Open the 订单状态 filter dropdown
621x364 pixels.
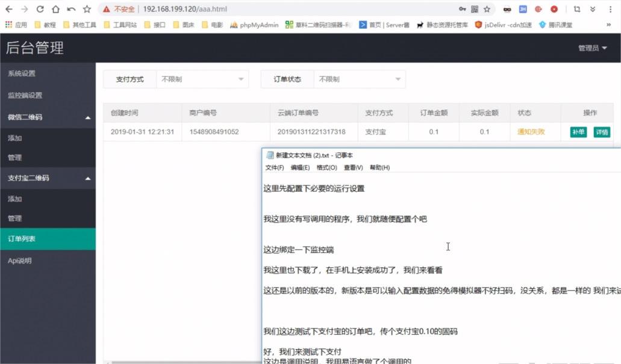pos(360,79)
